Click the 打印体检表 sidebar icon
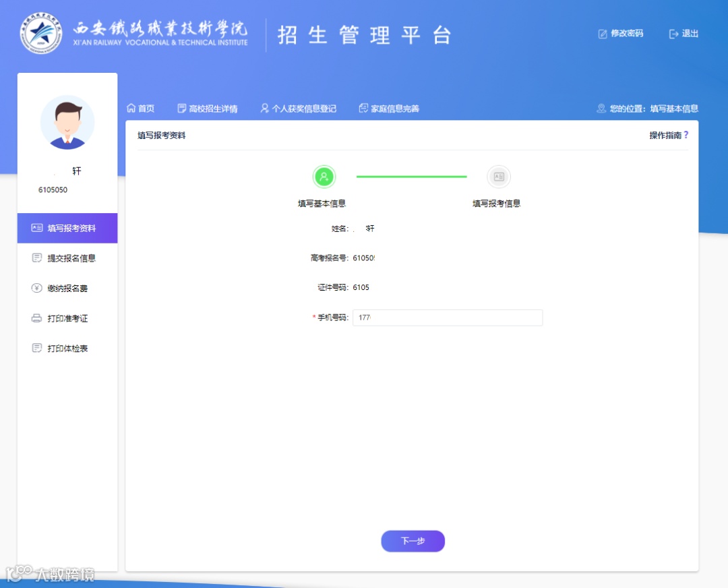The image size is (728, 588). (36, 348)
